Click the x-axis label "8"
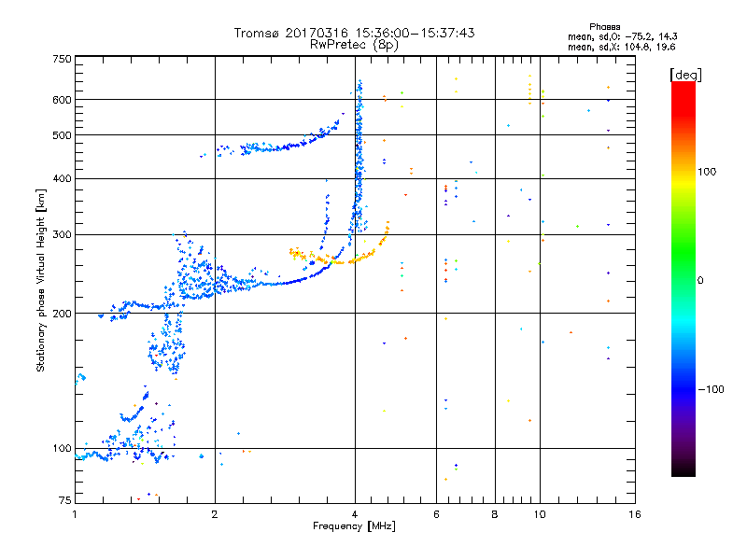 pyautogui.click(x=495, y=514)
